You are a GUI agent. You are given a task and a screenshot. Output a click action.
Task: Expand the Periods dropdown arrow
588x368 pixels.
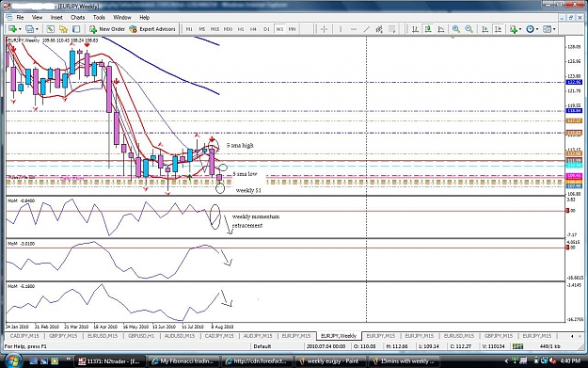537,29
